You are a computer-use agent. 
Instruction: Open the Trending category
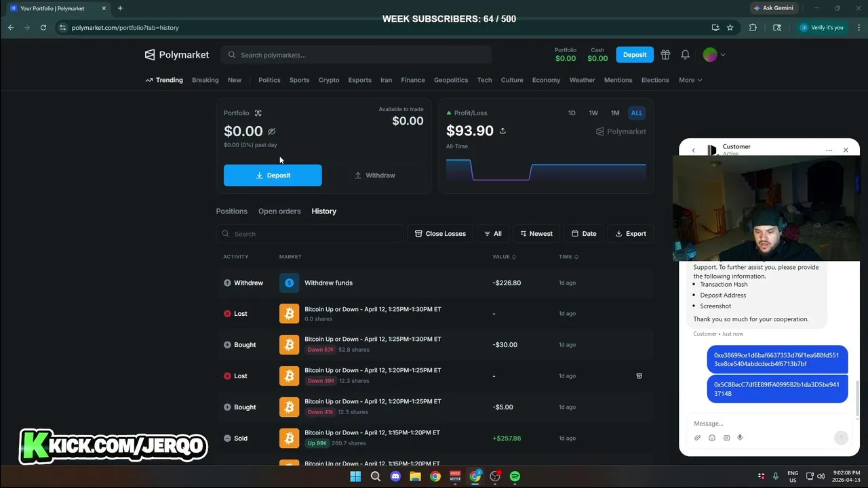tap(164, 80)
